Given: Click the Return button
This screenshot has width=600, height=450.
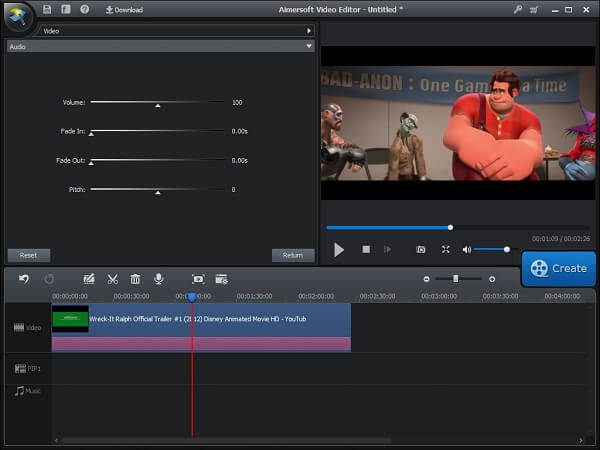Looking at the screenshot, I should point(293,255).
